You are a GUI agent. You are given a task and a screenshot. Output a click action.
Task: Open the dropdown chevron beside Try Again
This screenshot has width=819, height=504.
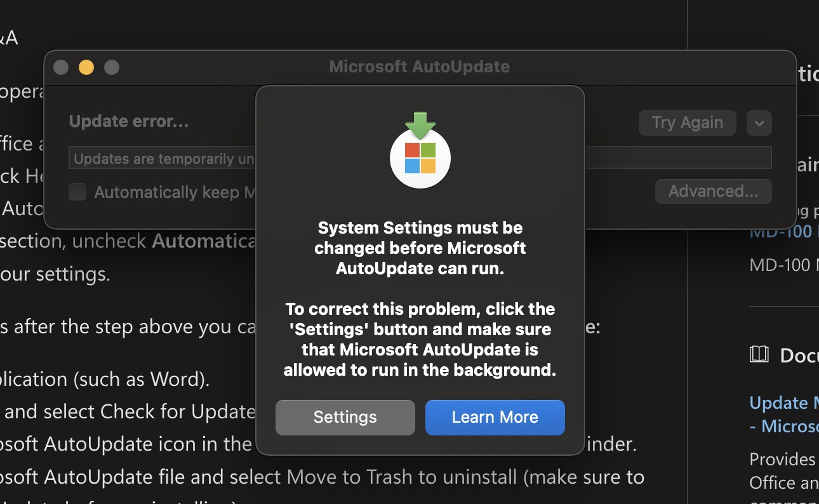(x=759, y=123)
